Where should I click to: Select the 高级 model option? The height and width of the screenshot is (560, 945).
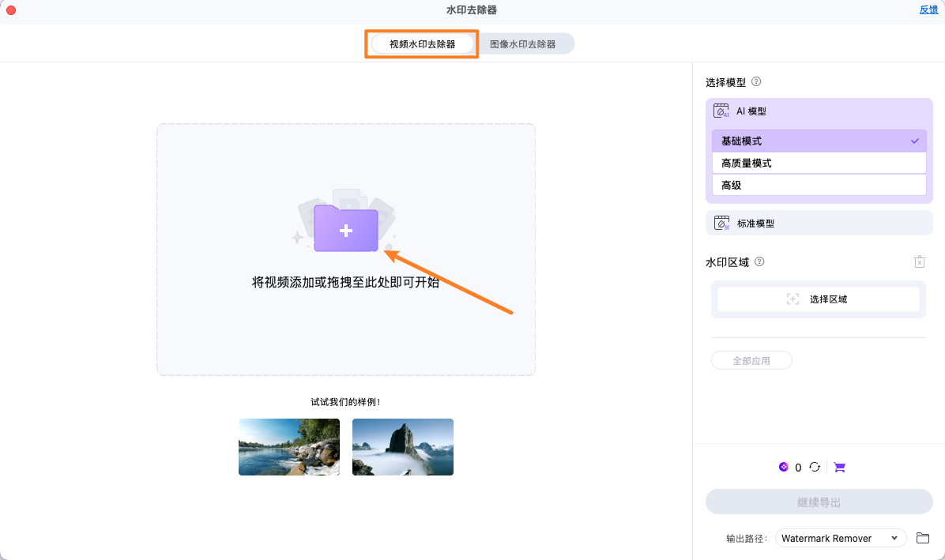(819, 185)
